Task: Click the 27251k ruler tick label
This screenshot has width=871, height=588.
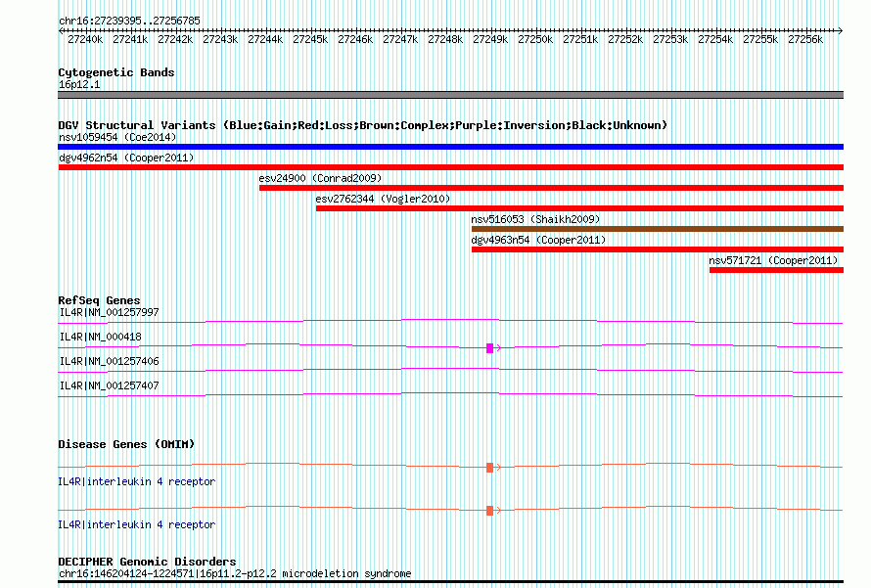Action: click(580, 39)
